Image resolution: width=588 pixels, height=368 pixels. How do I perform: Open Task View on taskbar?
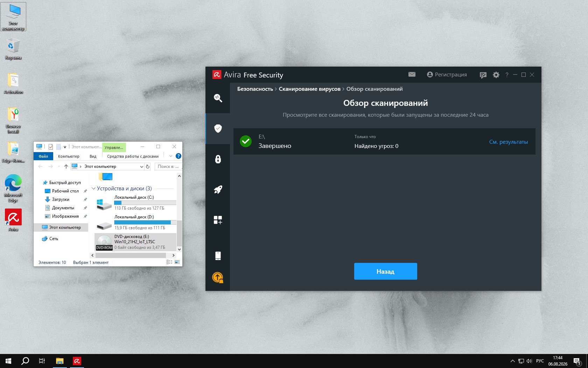click(x=42, y=361)
